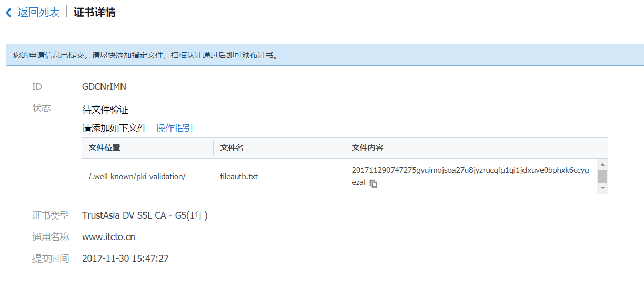Click the scrollbar up arrow in the table

point(603,164)
